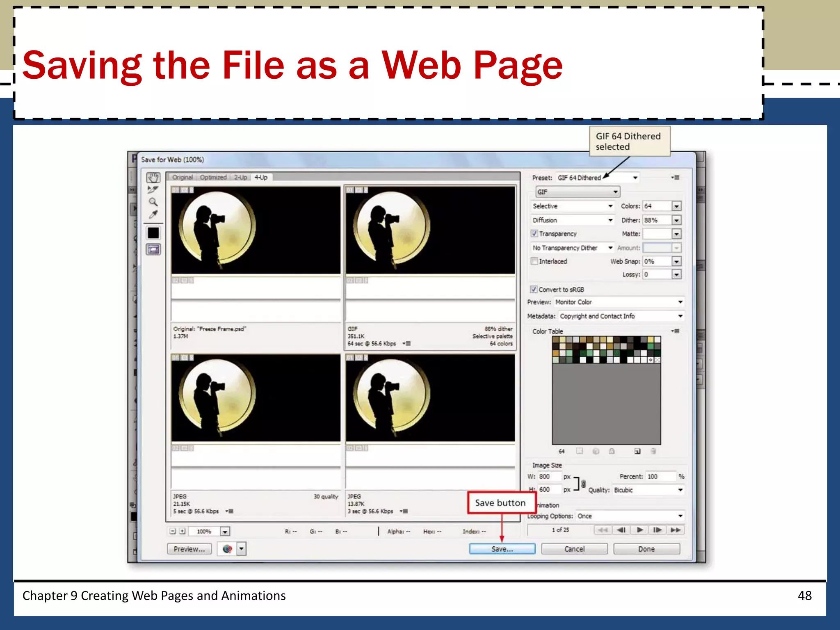Uncheck the Transparency checkbox
Screen dimensions: 840x630
coord(534,233)
